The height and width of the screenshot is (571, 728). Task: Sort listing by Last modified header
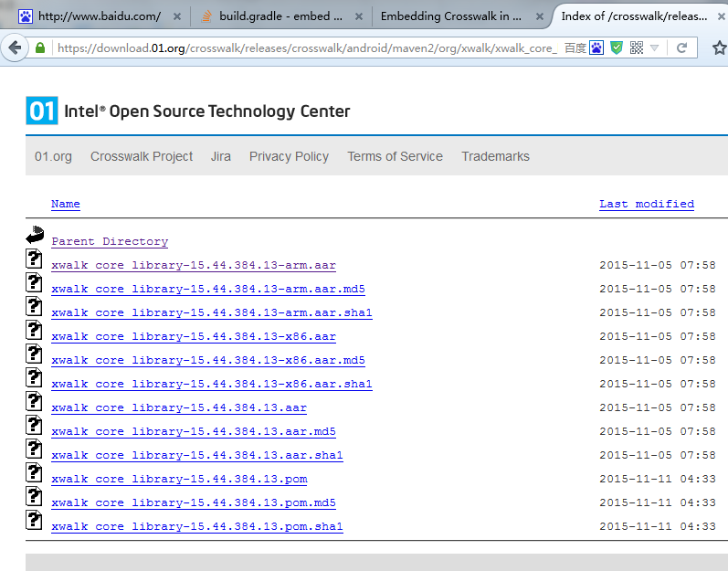[x=647, y=204]
